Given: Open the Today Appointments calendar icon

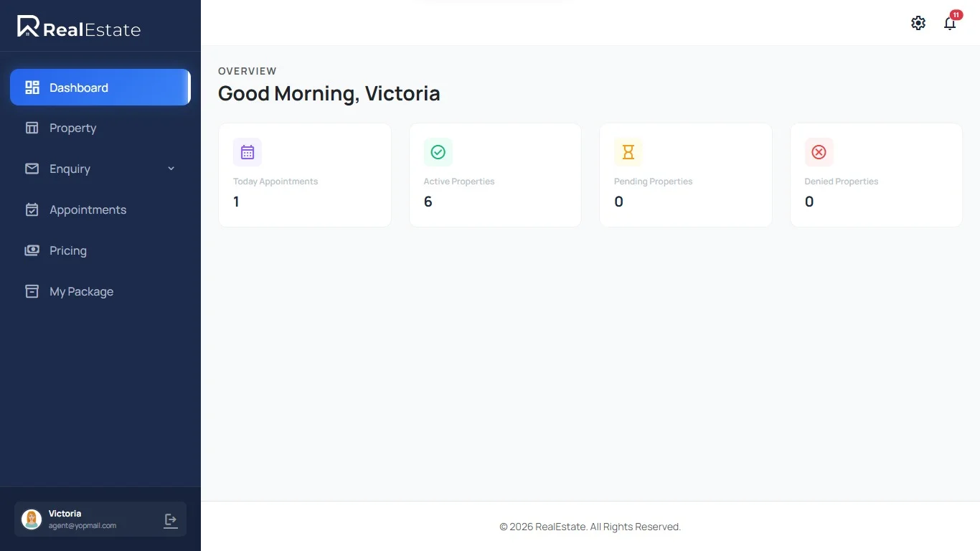Looking at the screenshot, I should [x=248, y=151].
